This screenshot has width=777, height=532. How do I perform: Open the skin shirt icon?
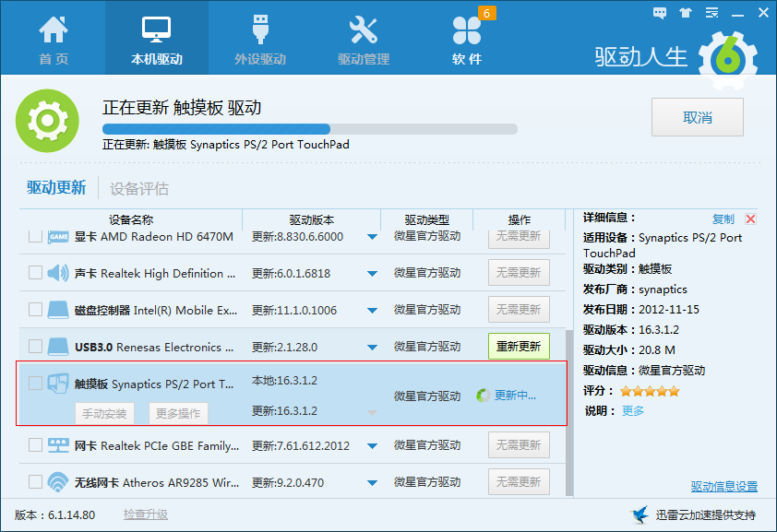click(x=685, y=13)
